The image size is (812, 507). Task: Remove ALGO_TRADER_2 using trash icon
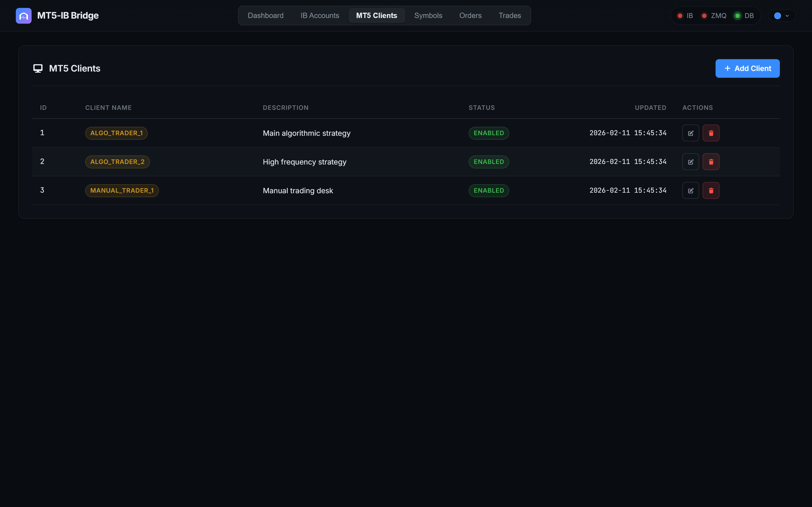click(711, 162)
